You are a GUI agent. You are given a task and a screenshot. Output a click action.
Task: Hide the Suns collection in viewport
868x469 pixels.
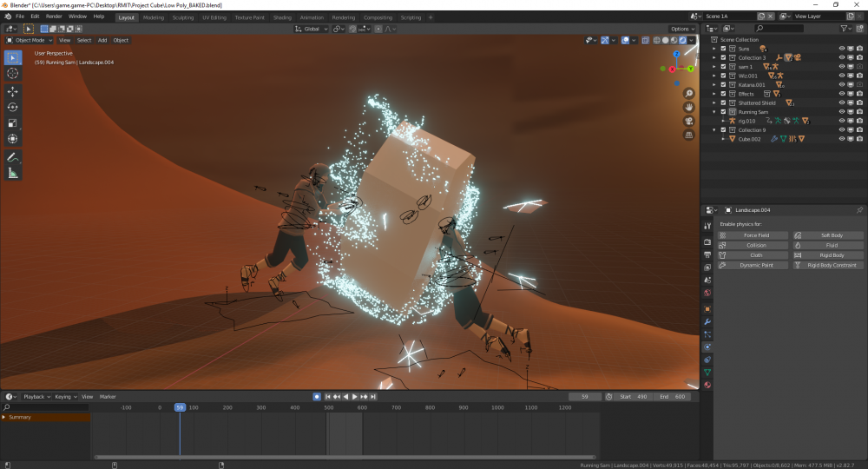tap(841, 49)
